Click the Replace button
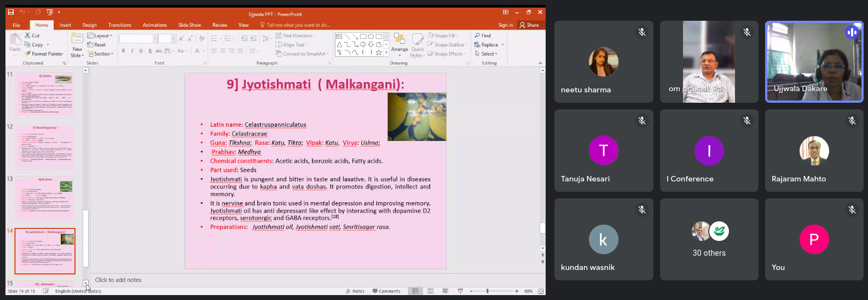This screenshot has width=868, height=300. [x=487, y=45]
